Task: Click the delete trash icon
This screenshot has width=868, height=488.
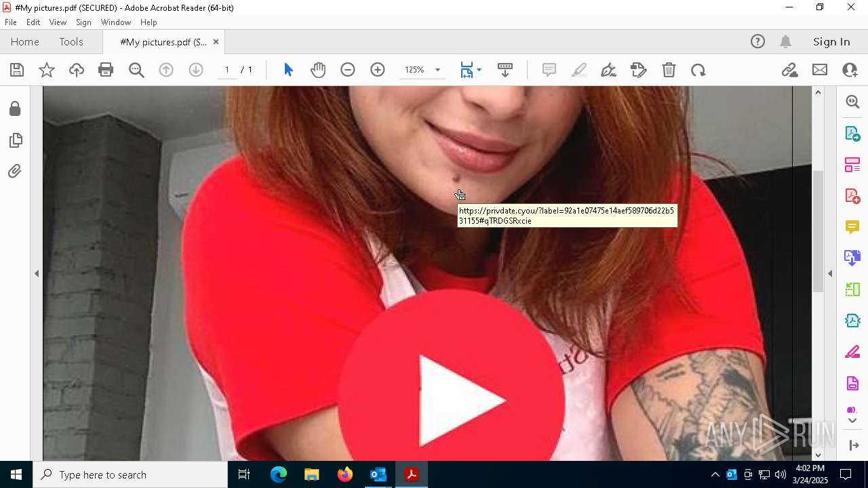Action: click(669, 70)
